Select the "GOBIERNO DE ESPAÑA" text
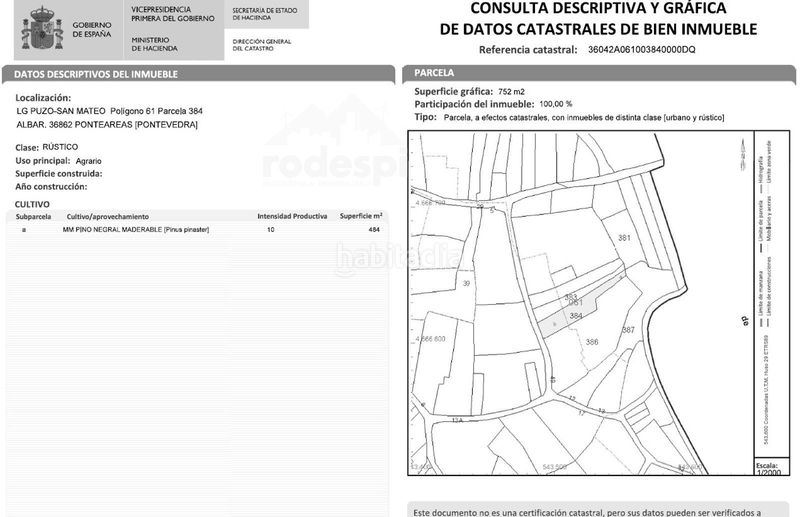Viewport: 800px width, 517px height. (x=92, y=30)
